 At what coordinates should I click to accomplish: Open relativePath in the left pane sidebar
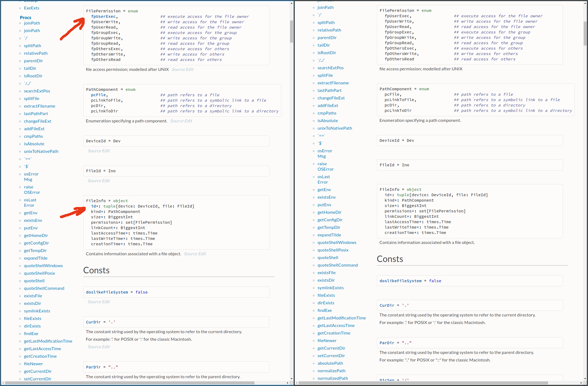36,53
